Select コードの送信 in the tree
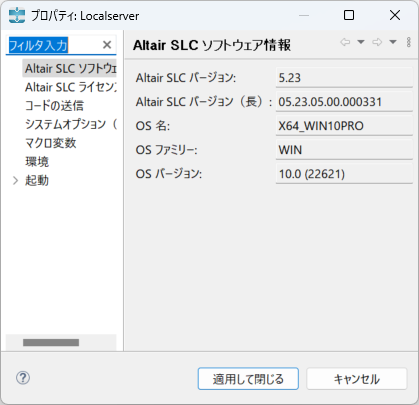The width and height of the screenshot is (419, 405). [54, 106]
